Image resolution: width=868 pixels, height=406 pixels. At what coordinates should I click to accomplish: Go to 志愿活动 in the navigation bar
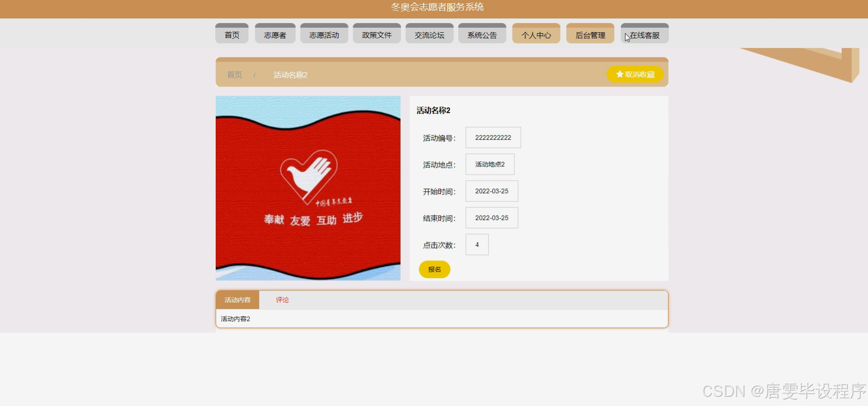point(324,34)
